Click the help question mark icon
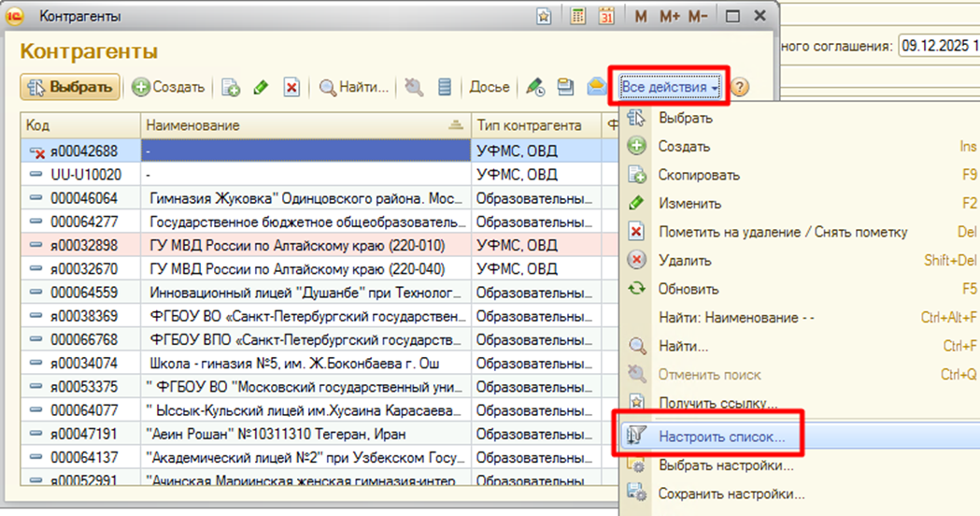The image size is (980, 516). click(x=740, y=87)
